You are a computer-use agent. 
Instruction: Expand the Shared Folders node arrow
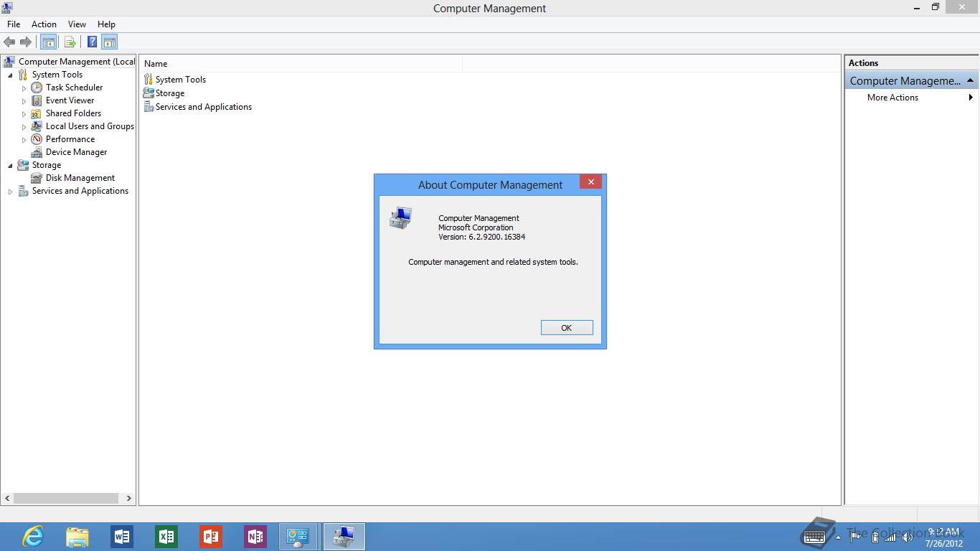point(24,114)
